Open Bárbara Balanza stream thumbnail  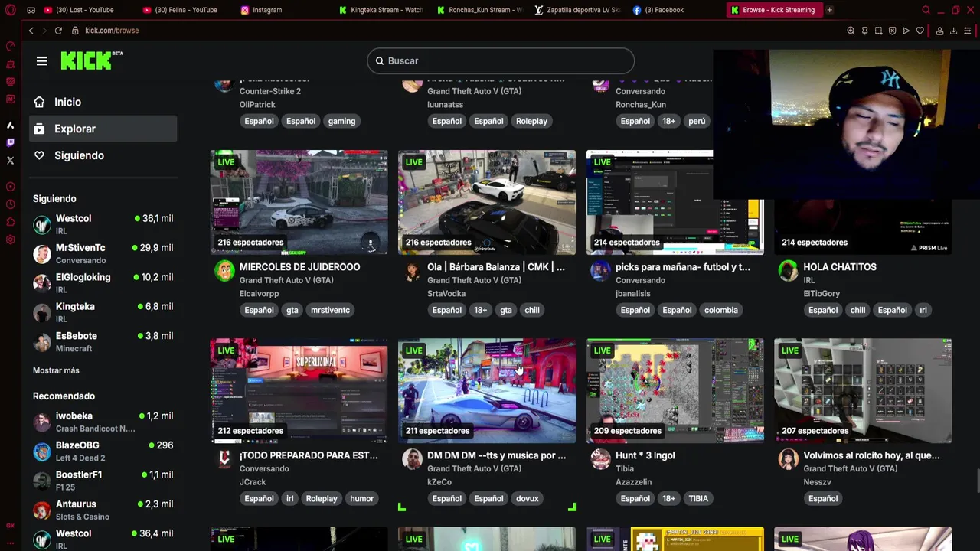(487, 202)
